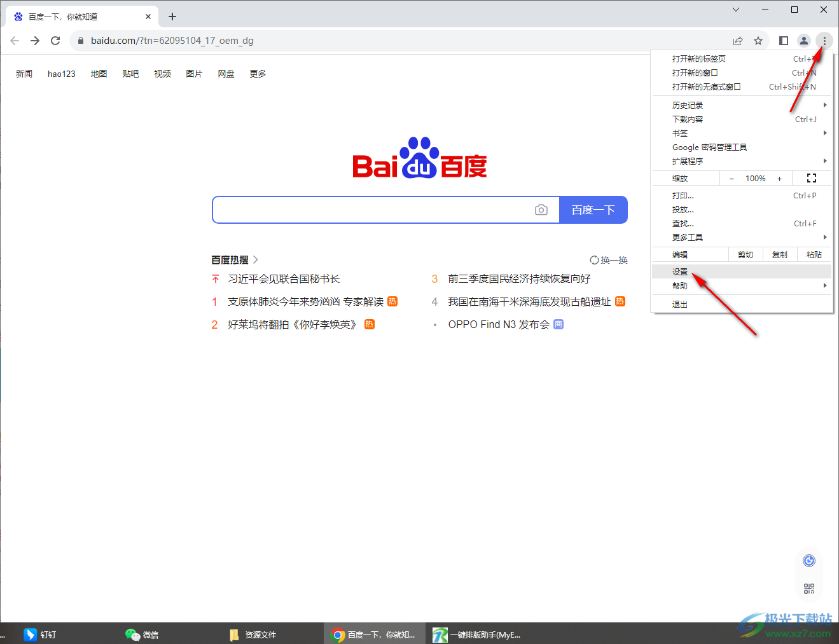Expand 帮助 submenu

click(x=742, y=286)
